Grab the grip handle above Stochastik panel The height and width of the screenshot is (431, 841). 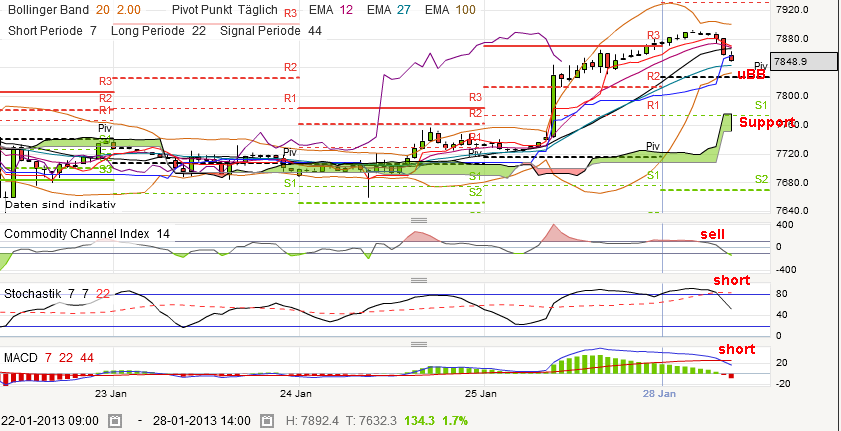418,280
